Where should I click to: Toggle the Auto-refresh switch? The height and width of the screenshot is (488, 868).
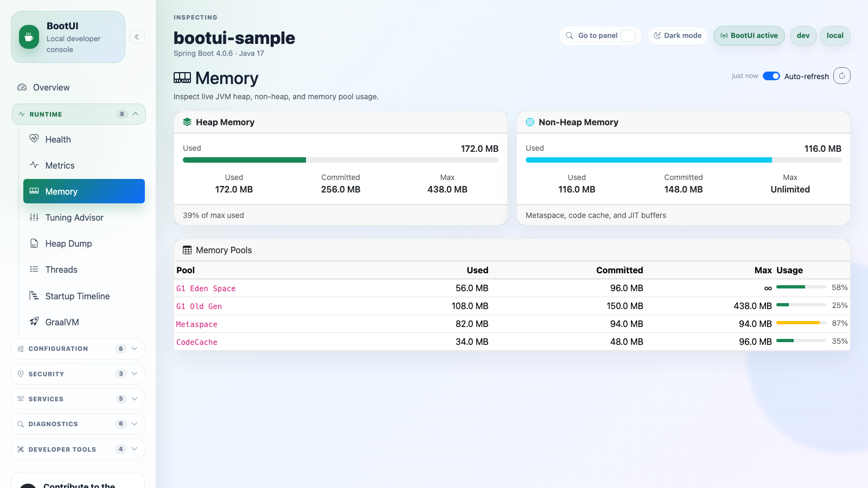(x=771, y=76)
